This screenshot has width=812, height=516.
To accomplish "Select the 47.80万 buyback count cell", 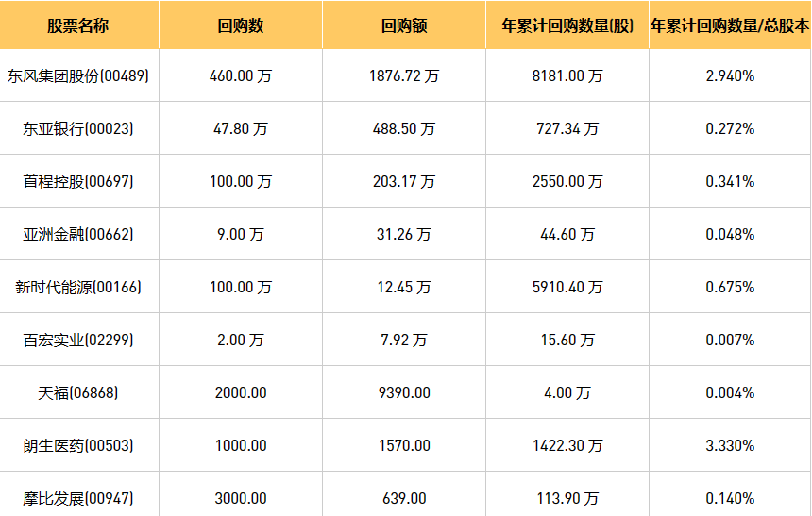I will point(241,128).
